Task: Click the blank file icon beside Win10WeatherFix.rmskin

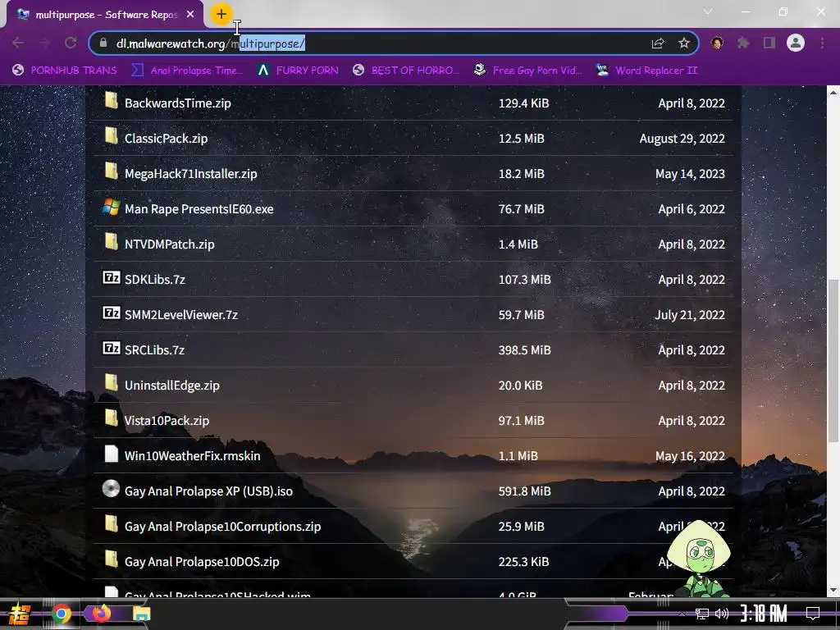Action: point(111,453)
